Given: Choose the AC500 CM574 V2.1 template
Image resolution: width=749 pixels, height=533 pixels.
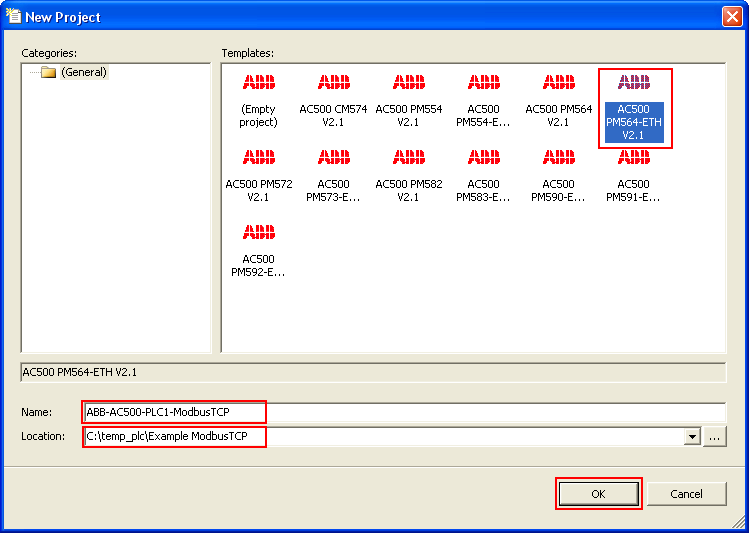Looking at the screenshot, I should 333,100.
